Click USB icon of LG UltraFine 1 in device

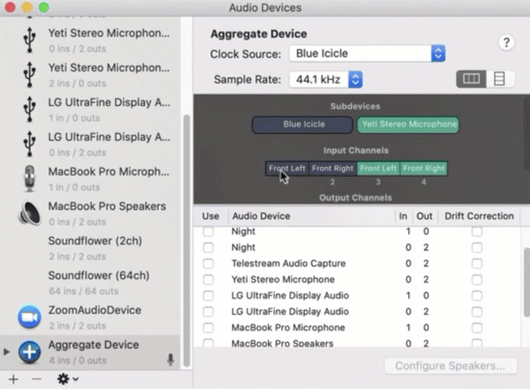coord(29,109)
